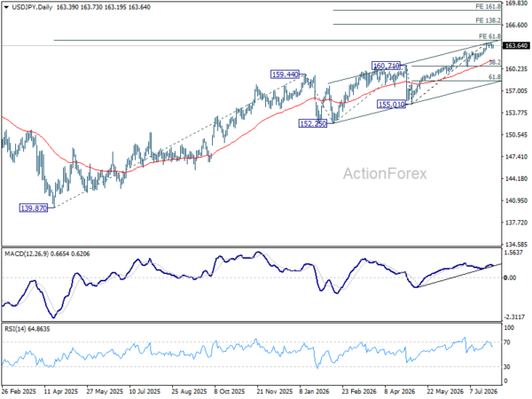Click the 25 Aug 2025 date label
The height and width of the screenshot is (399, 532).
click(189, 392)
